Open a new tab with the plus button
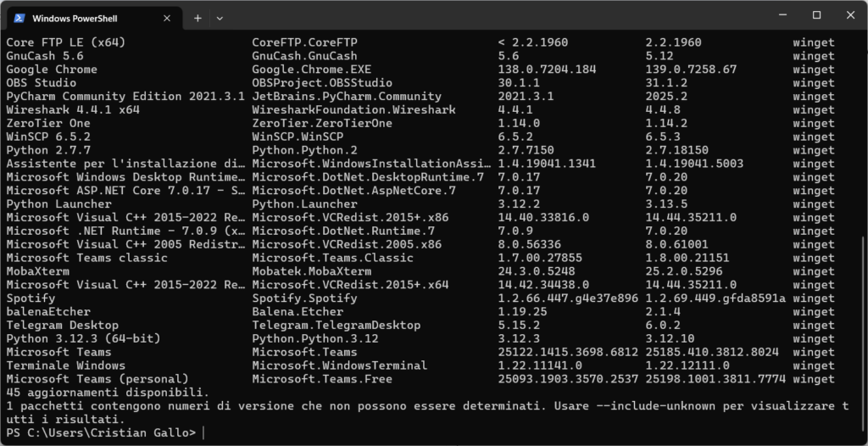868x446 pixels. [x=198, y=17]
